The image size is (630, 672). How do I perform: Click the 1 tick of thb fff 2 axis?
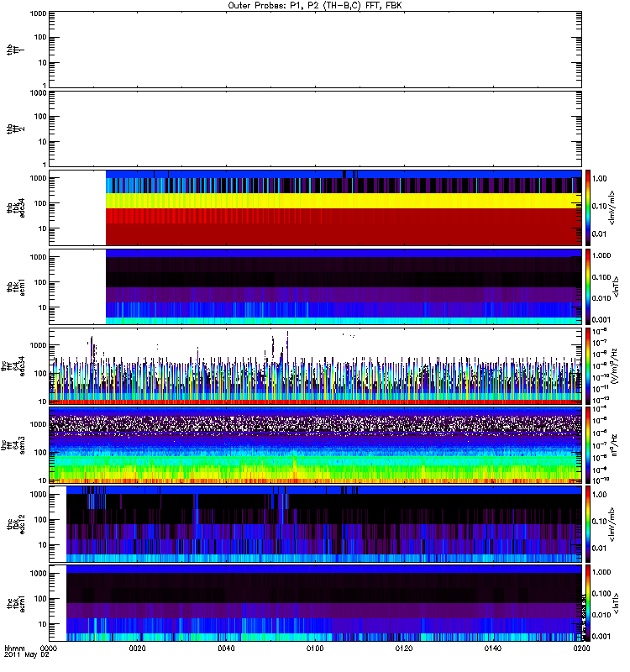coord(45,165)
